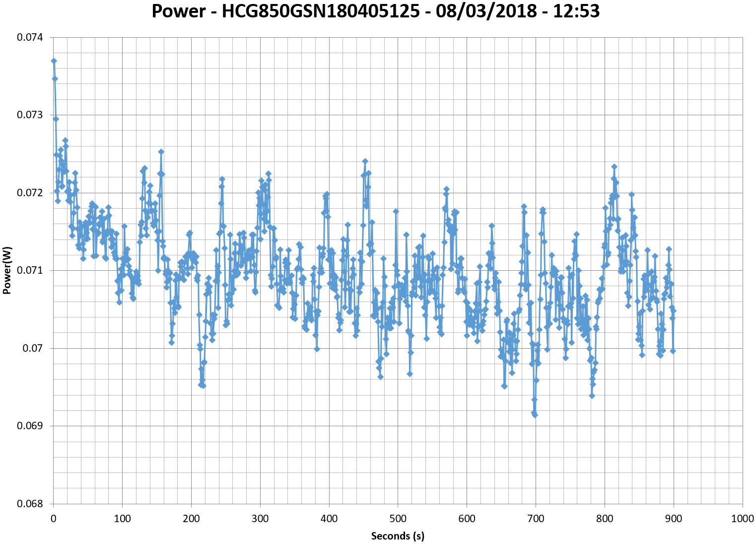Click the 100 label on the x-axis
The width and height of the screenshot is (756, 544).
pyautogui.click(x=122, y=519)
